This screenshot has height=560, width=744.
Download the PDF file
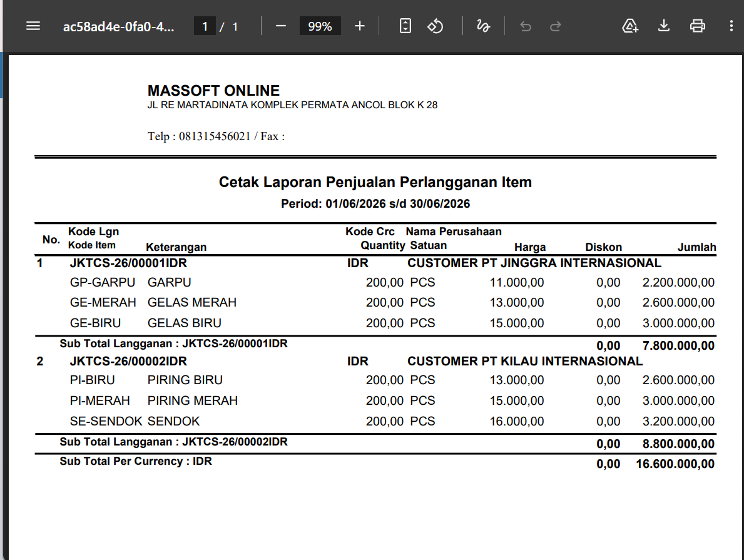pyautogui.click(x=664, y=26)
